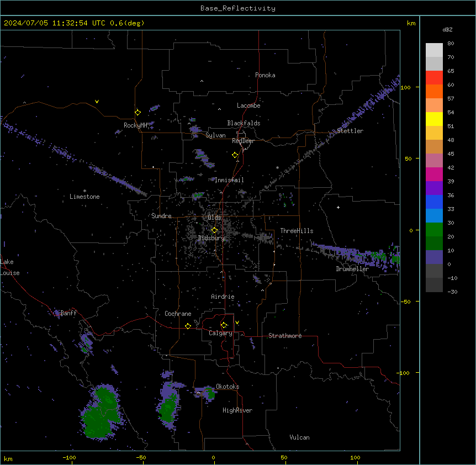Select the orange 57-60 dBZ legend swatch
476x465 pixels.
(434, 92)
